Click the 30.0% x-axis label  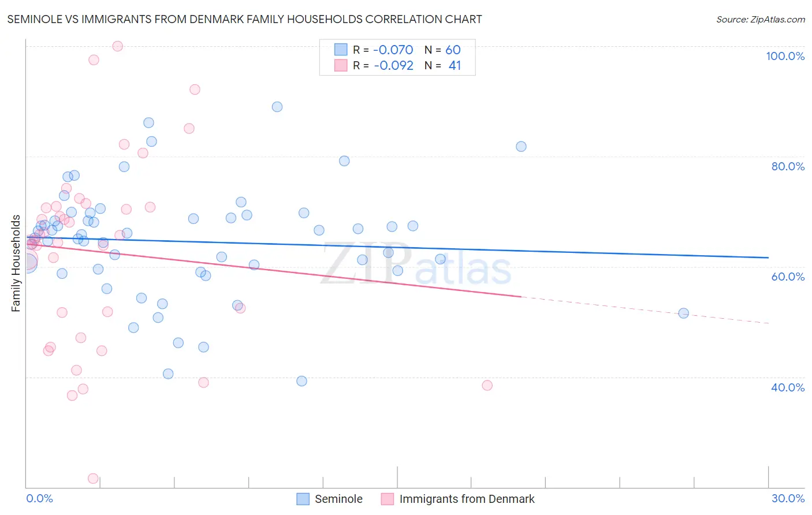(x=788, y=498)
